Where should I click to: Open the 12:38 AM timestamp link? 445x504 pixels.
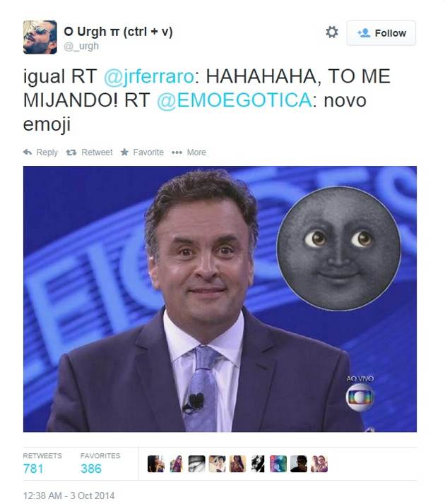point(69,496)
